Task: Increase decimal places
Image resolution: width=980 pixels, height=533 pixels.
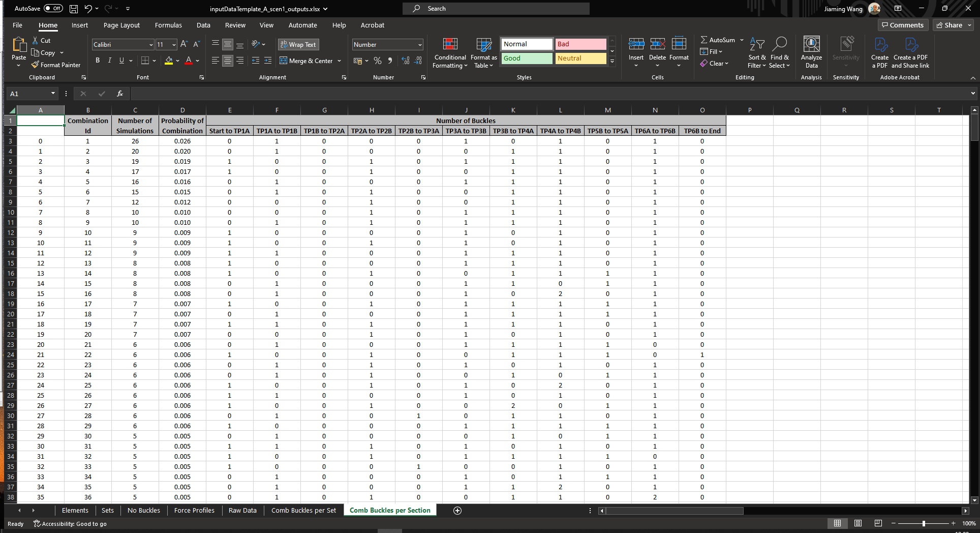Action: (405, 61)
